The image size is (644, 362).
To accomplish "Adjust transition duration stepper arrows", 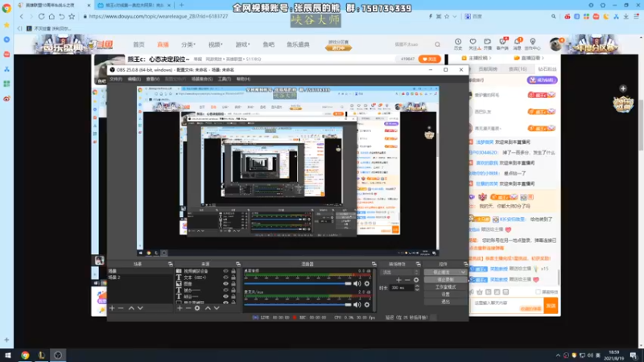I will click(417, 288).
